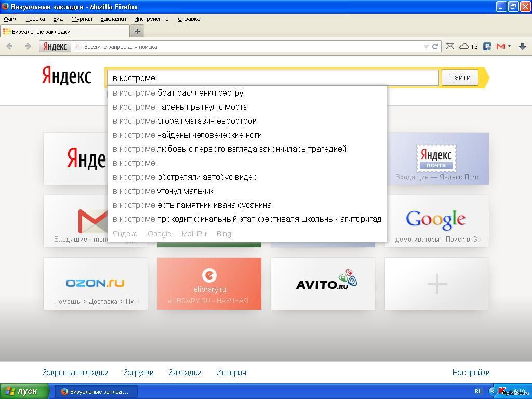Open the Яндекс visual bookmark tile
The height and width of the screenshot is (399, 532).
(76, 159)
